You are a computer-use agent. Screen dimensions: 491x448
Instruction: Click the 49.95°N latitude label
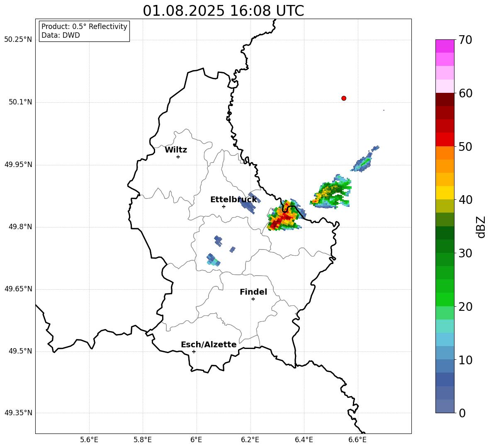pyautogui.click(x=18, y=165)
